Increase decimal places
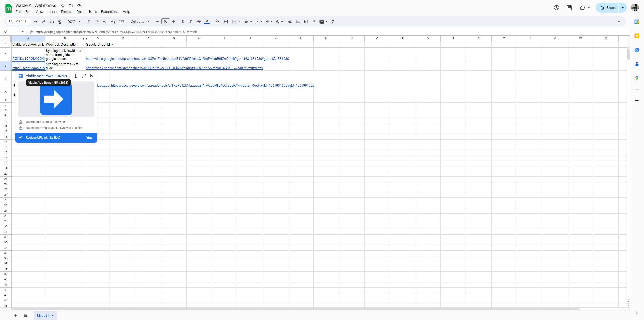The height and width of the screenshot is (320, 644). coord(113,22)
